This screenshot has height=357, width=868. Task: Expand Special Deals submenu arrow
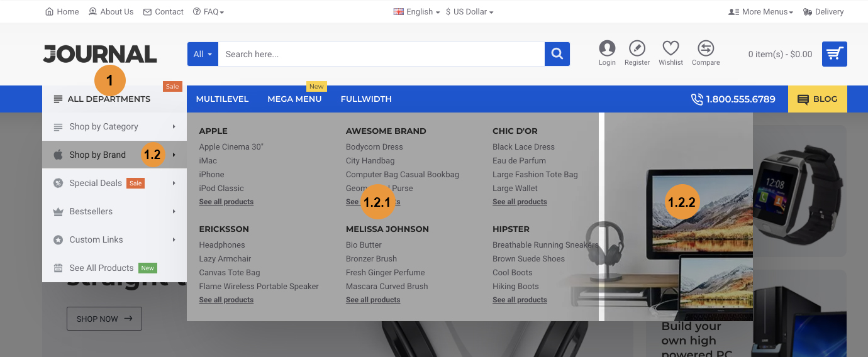[x=174, y=183]
